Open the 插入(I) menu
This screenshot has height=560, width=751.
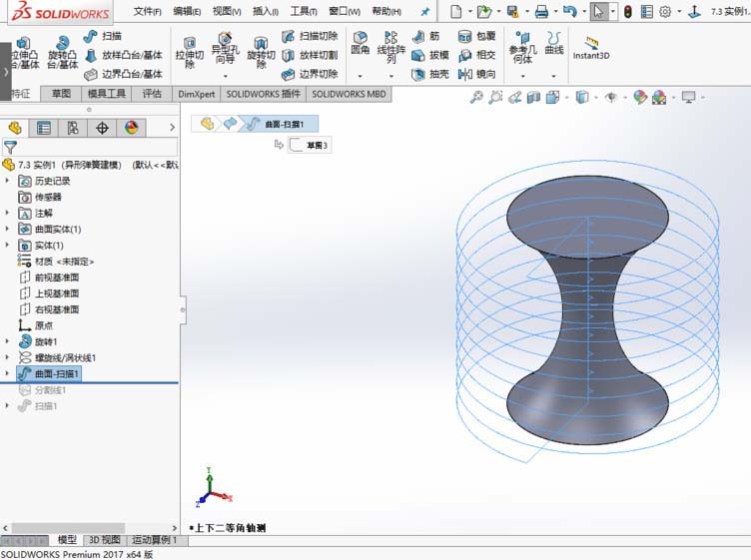tap(266, 11)
